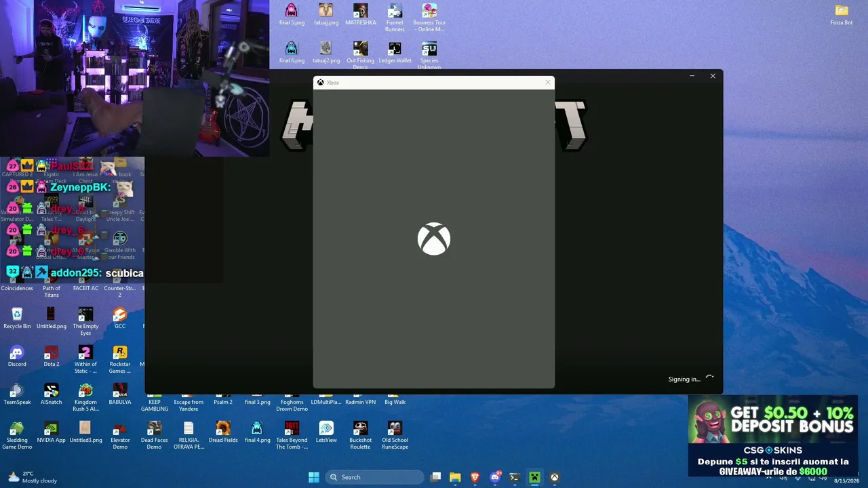Image resolution: width=868 pixels, height=488 pixels.
Task: Open Brave browser from the taskbar
Action: click(x=475, y=477)
